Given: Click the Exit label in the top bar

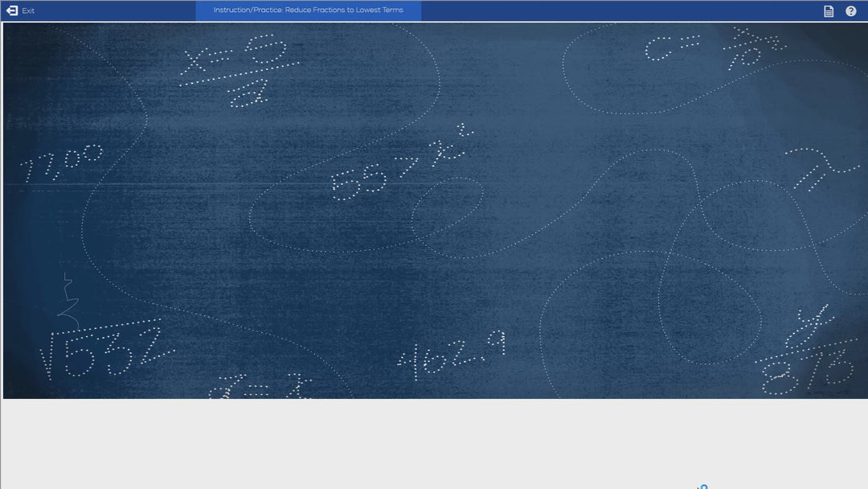Looking at the screenshot, I should click(29, 10).
